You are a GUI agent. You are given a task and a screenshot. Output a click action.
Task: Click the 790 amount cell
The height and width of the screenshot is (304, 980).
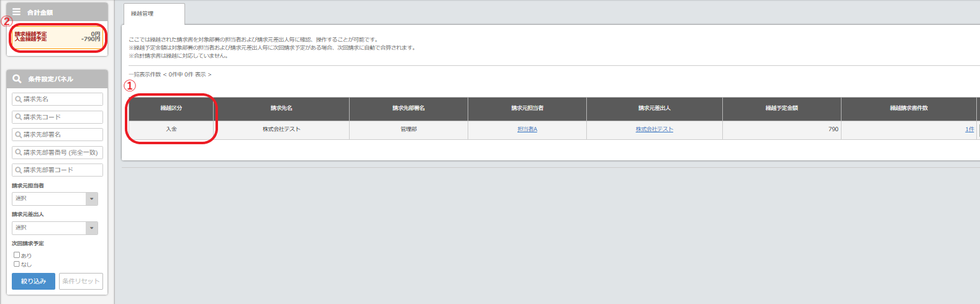[x=782, y=129]
